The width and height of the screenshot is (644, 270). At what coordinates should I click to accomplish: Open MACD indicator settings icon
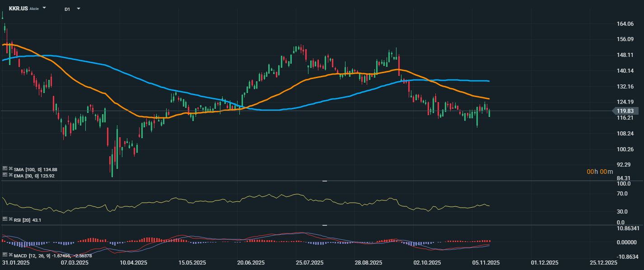pyautogui.click(x=5, y=255)
